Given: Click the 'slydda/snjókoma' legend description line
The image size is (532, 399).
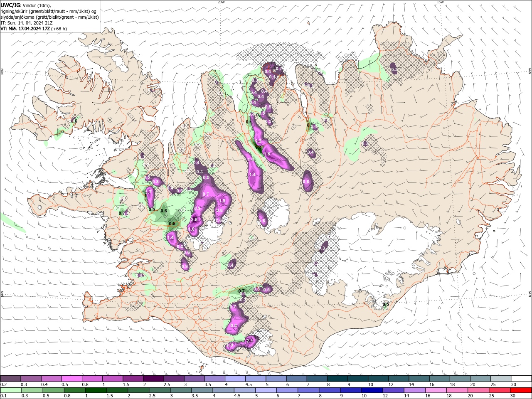Looking at the screenshot, I should [49, 17].
